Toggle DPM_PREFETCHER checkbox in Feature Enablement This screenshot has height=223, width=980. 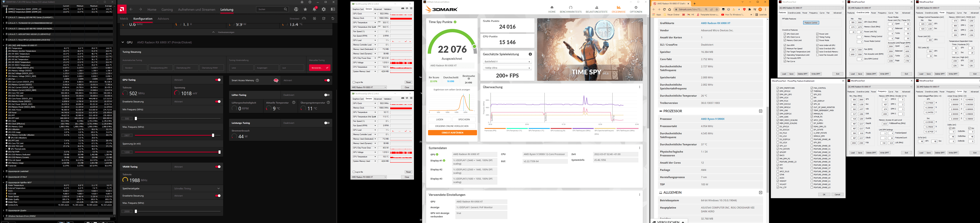click(x=778, y=88)
